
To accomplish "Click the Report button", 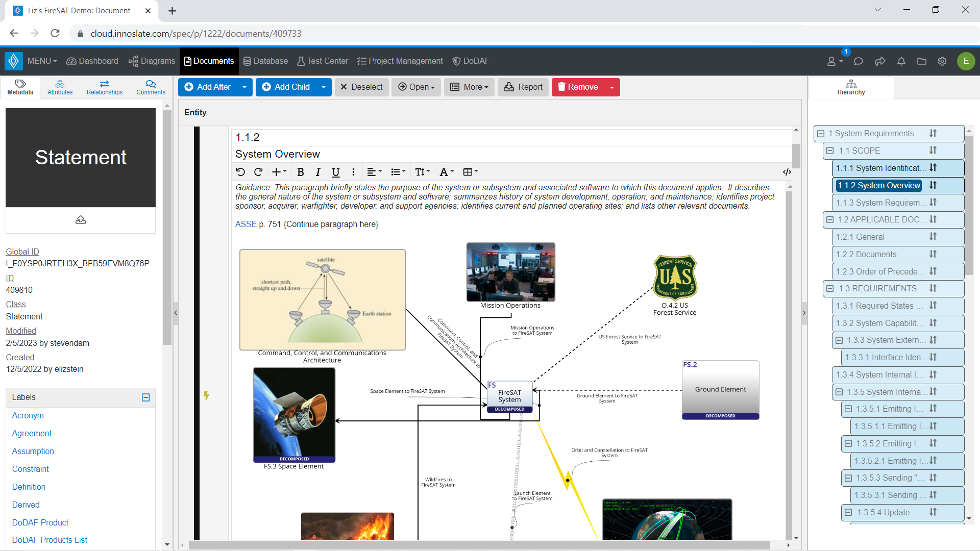I will 523,87.
